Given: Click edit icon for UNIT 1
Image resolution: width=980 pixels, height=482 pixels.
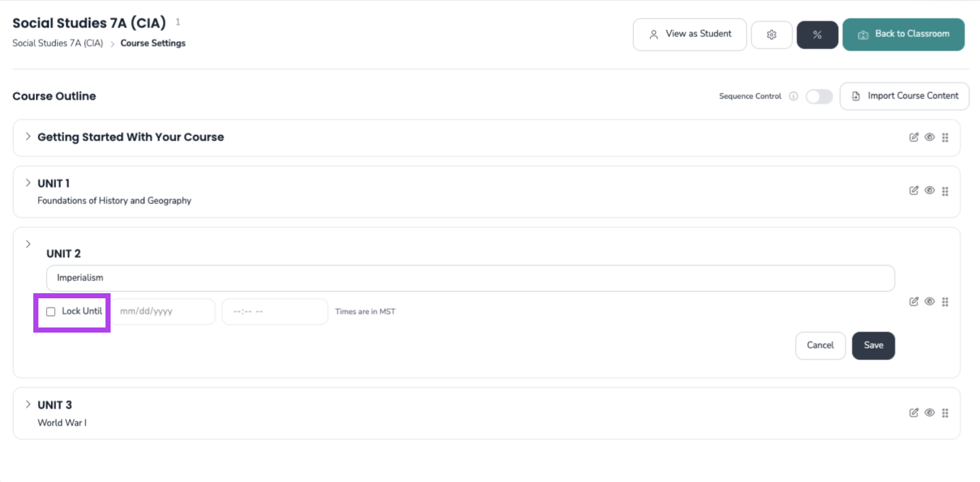Looking at the screenshot, I should pos(913,190).
